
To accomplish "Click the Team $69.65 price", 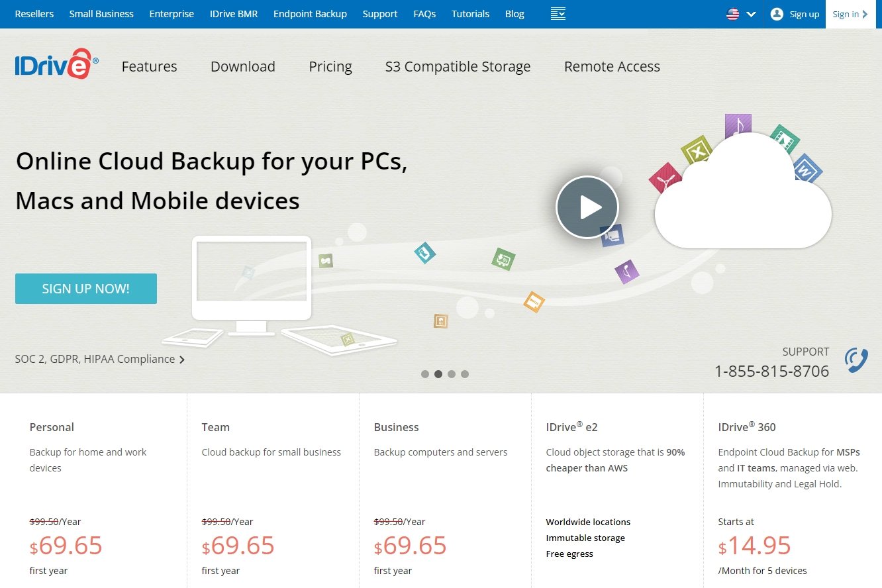I will pyautogui.click(x=238, y=546).
